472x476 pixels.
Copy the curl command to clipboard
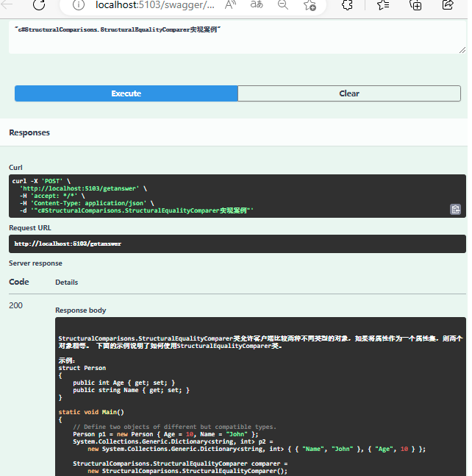pos(455,210)
